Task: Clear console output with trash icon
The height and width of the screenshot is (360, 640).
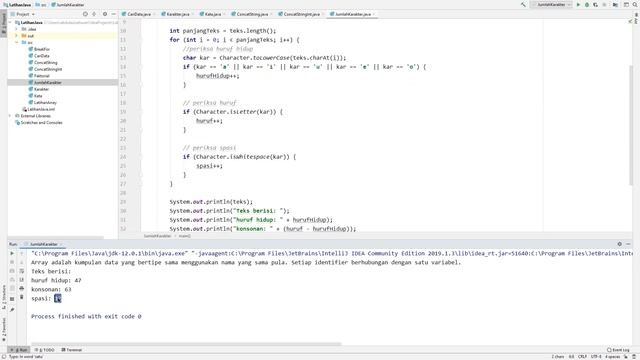Action: [x=22, y=298]
